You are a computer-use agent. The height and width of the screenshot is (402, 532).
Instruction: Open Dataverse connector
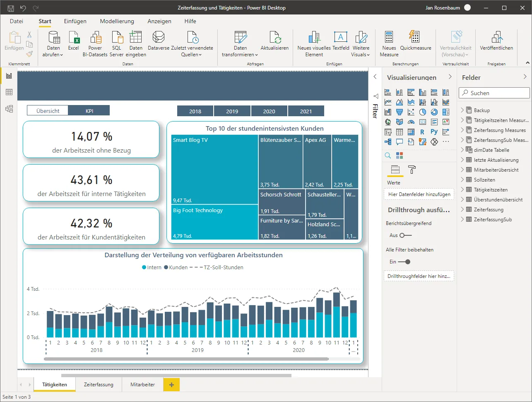[x=159, y=41]
